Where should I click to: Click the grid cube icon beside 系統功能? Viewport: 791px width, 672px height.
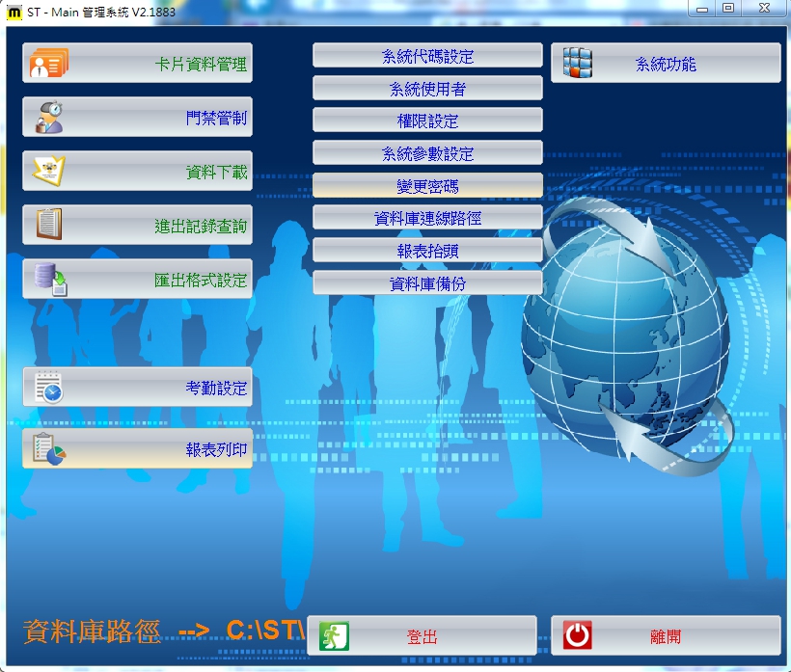(577, 64)
